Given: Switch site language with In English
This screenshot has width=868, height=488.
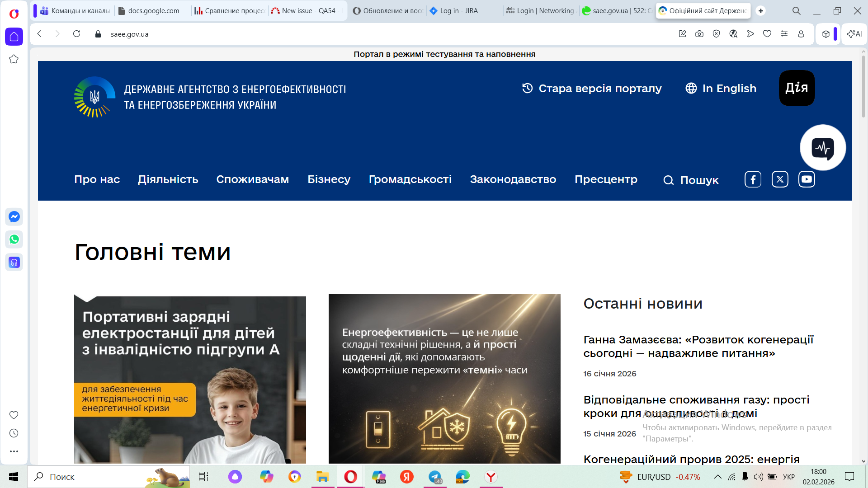Looking at the screenshot, I should tap(721, 88).
